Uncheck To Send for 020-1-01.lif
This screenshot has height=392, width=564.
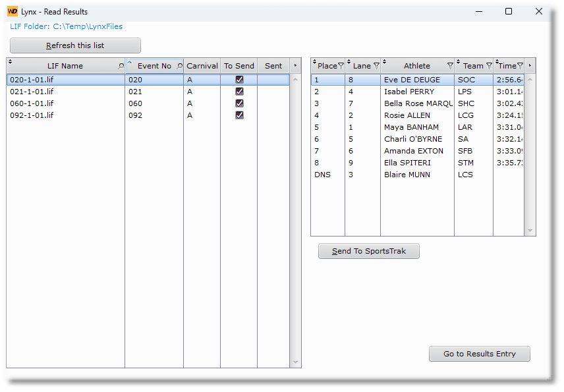[239, 80]
